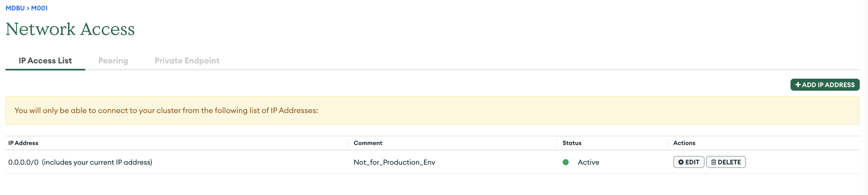The image size is (868, 195).
Task: Open the MDBU breadcrumb link
Action: tap(15, 8)
